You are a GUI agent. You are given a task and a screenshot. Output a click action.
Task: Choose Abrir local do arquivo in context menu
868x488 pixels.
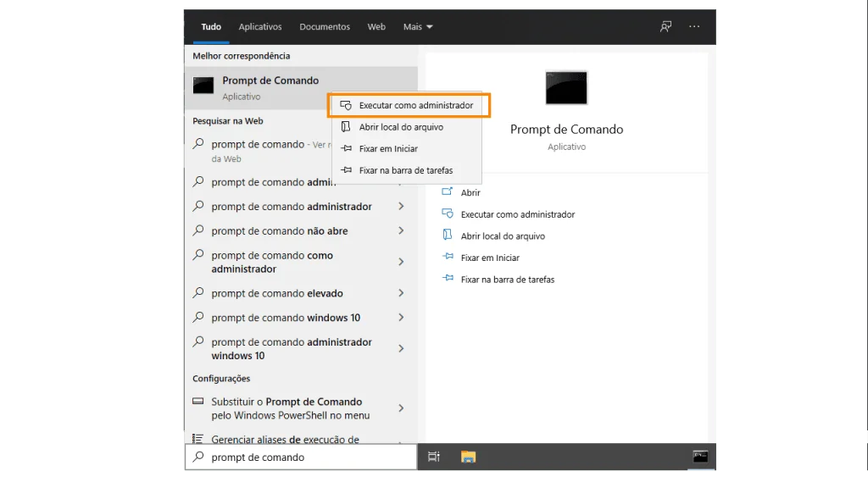point(406,127)
